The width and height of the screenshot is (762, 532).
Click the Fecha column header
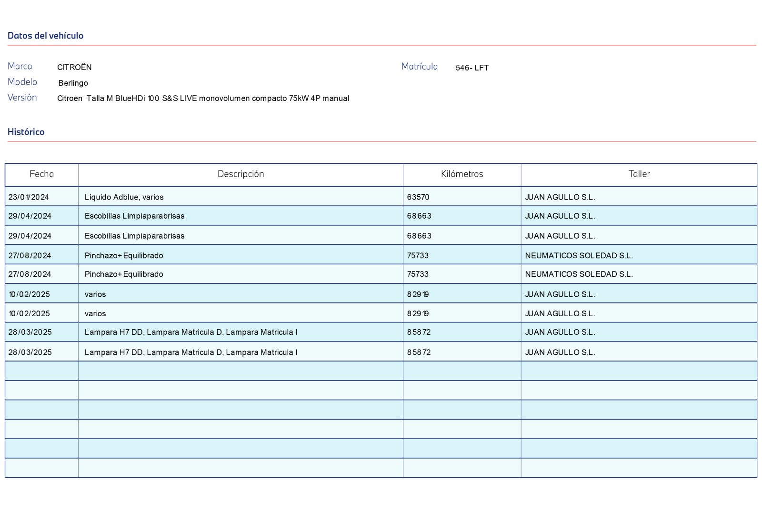point(42,174)
